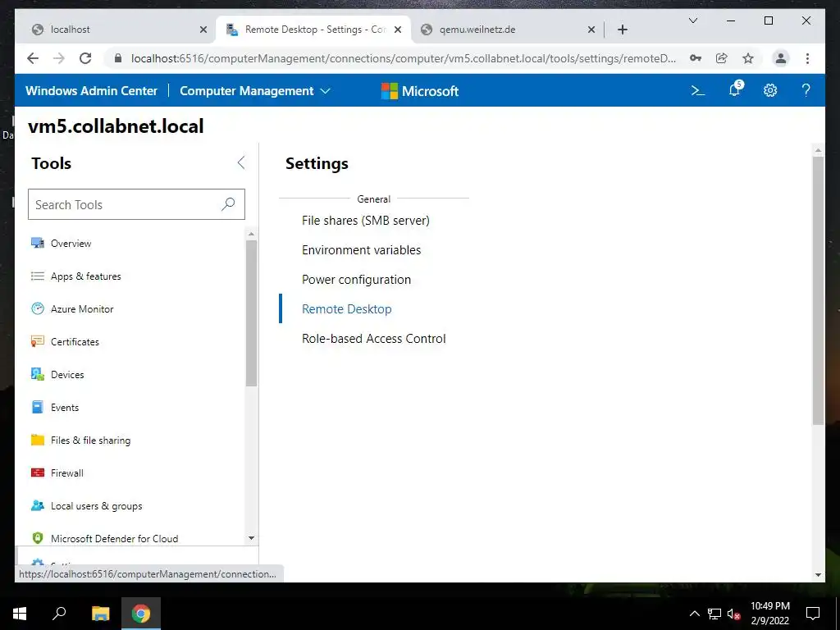Screen dimensions: 840x630
Task: Select Remote Desktop setting
Action: 347,309
